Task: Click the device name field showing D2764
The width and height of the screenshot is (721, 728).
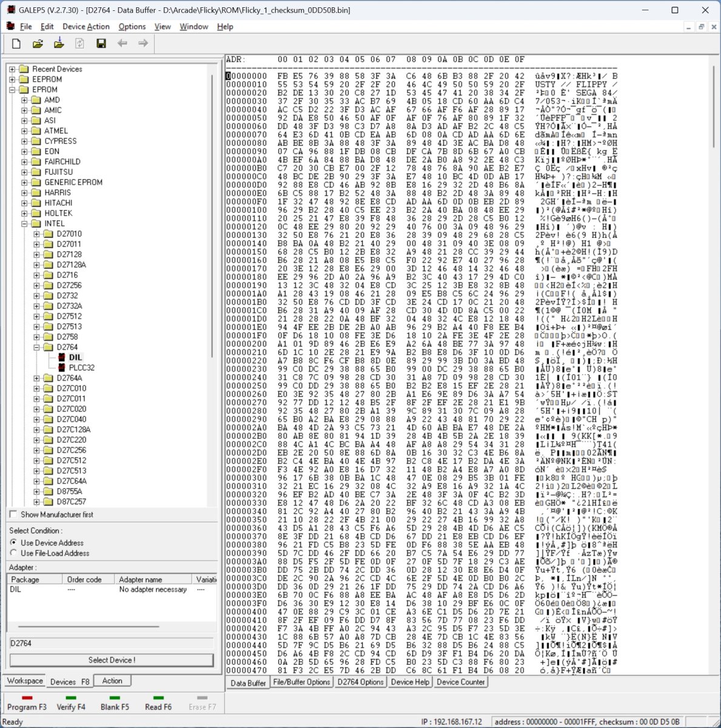Action: click(x=112, y=643)
